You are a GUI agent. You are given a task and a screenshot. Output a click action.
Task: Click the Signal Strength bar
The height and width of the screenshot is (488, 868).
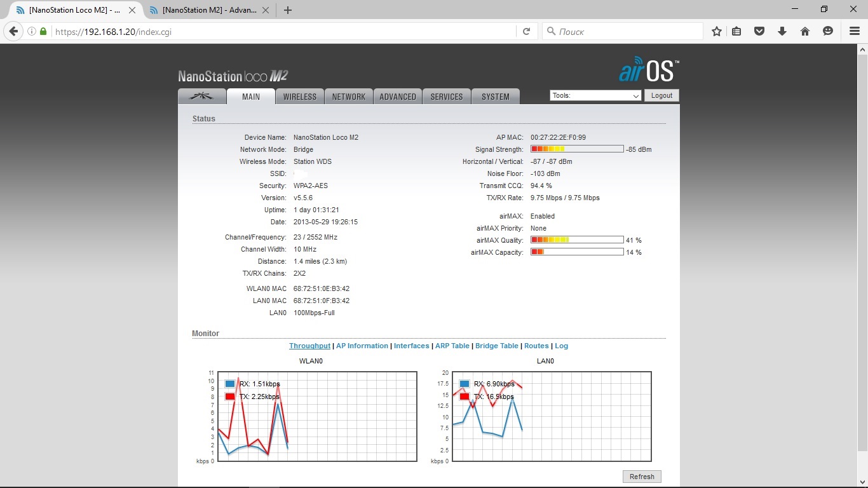[577, 149]
